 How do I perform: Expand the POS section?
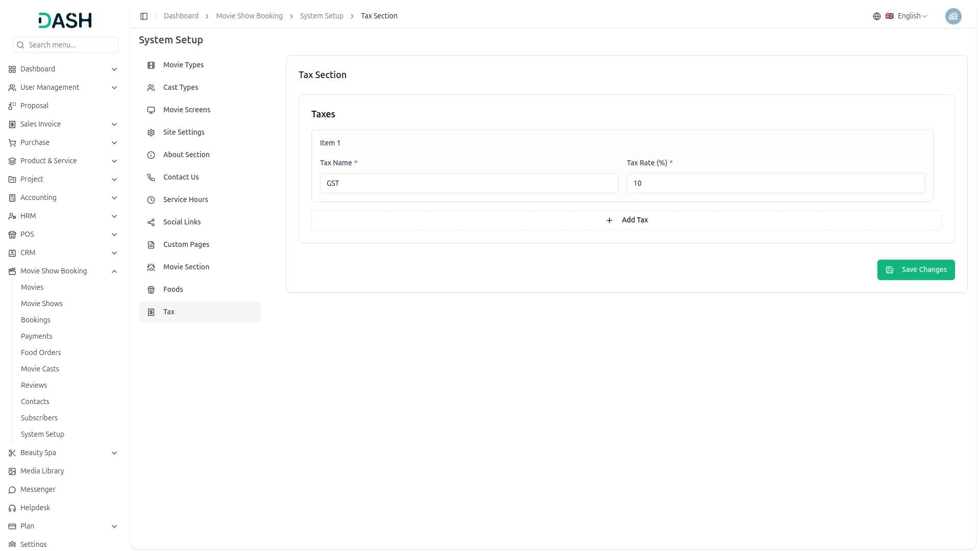click(x=114, y=234)
